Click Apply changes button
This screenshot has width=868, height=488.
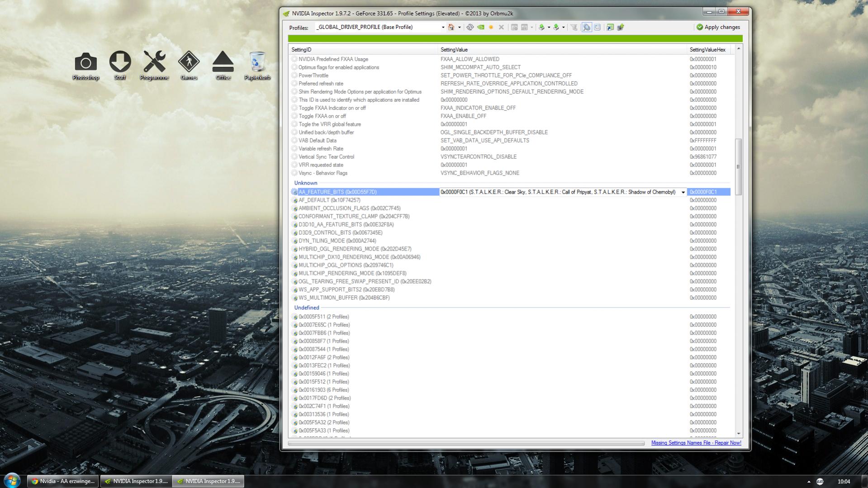tap(718, 27)
